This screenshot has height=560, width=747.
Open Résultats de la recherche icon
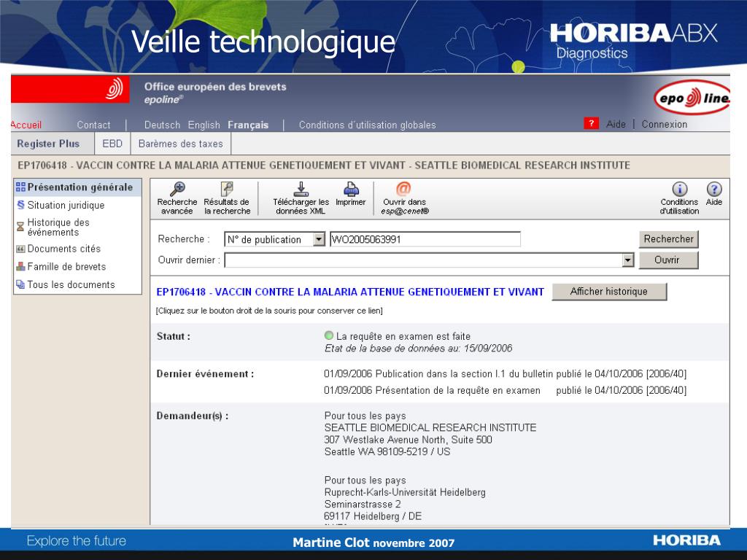pyautogui.click(x=227, y=189)
